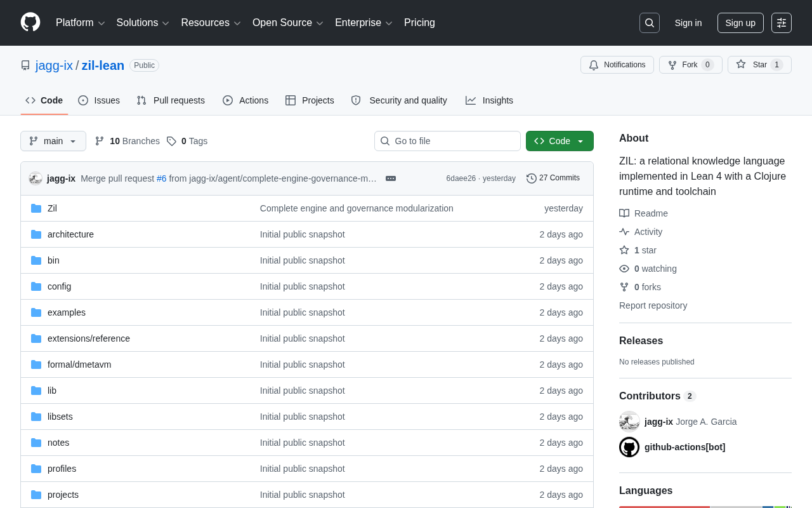Open the Releases heading link
Viewport: 812px width, 508px height.
641,340
